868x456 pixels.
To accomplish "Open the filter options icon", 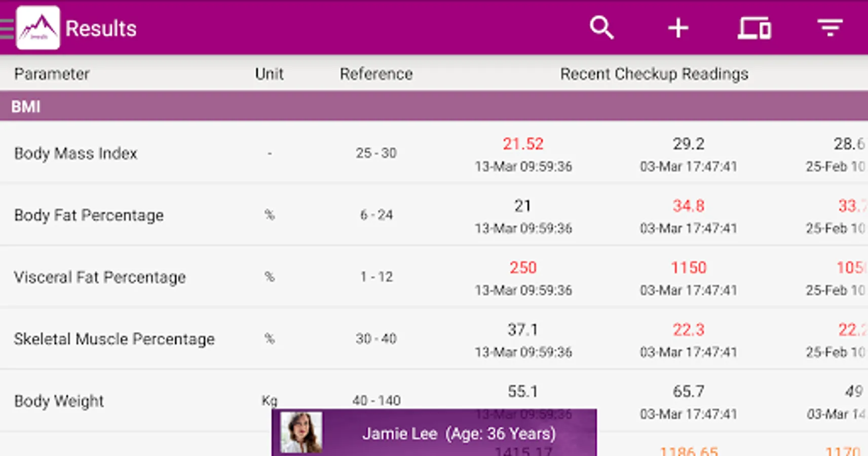I will [829, 28].
